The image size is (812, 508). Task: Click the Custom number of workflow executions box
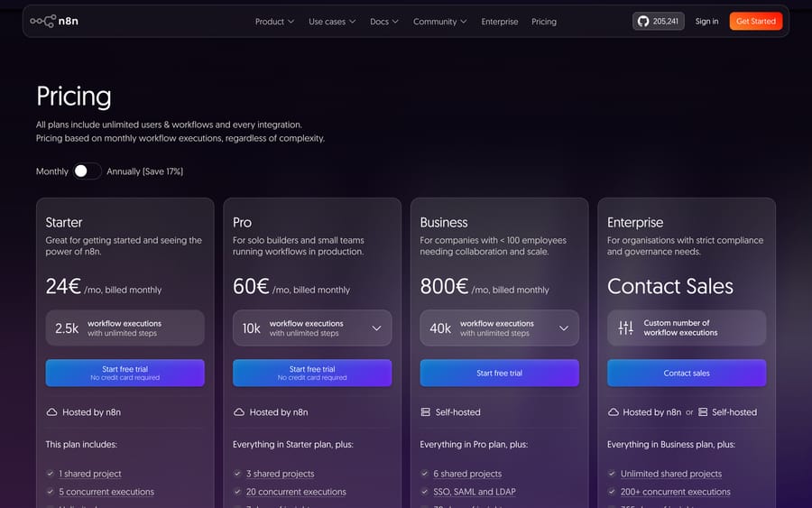pos(687,328)
